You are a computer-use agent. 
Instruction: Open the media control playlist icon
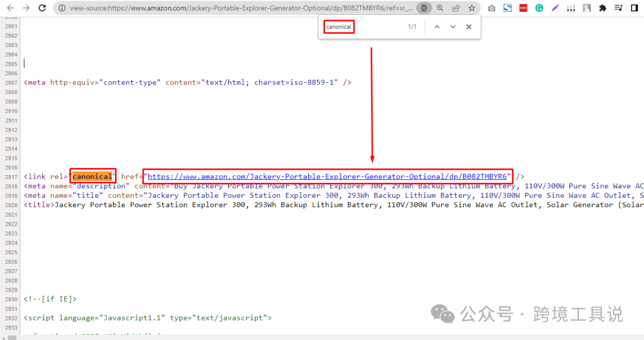[x=618, y=8]
